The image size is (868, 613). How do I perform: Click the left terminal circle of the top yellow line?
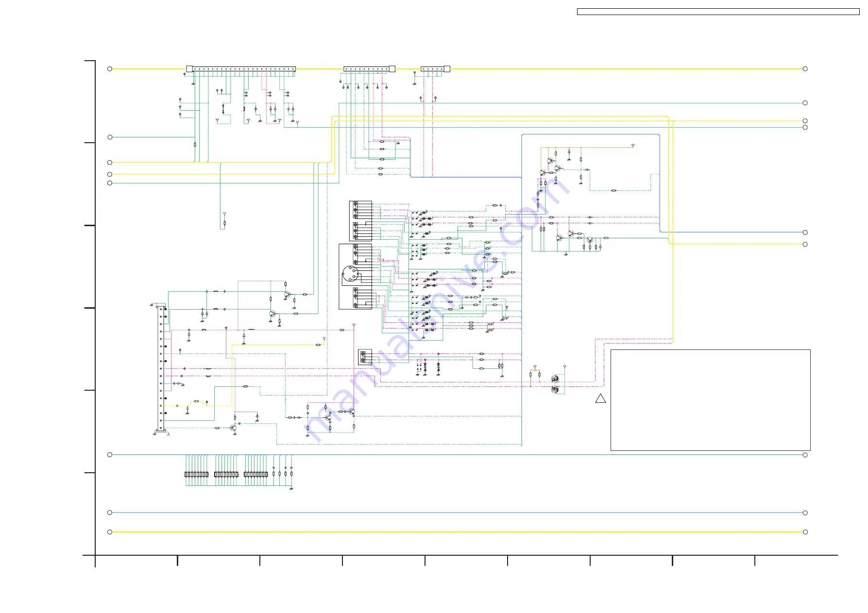[110, 69]
